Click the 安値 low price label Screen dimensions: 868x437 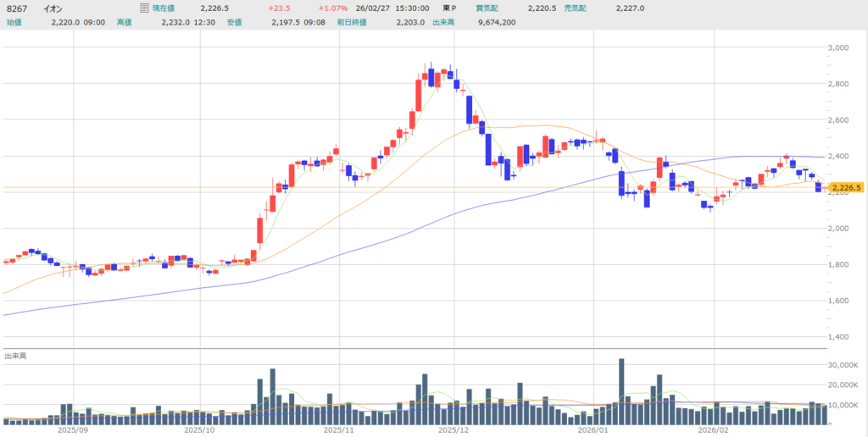(x=235, y=22)
